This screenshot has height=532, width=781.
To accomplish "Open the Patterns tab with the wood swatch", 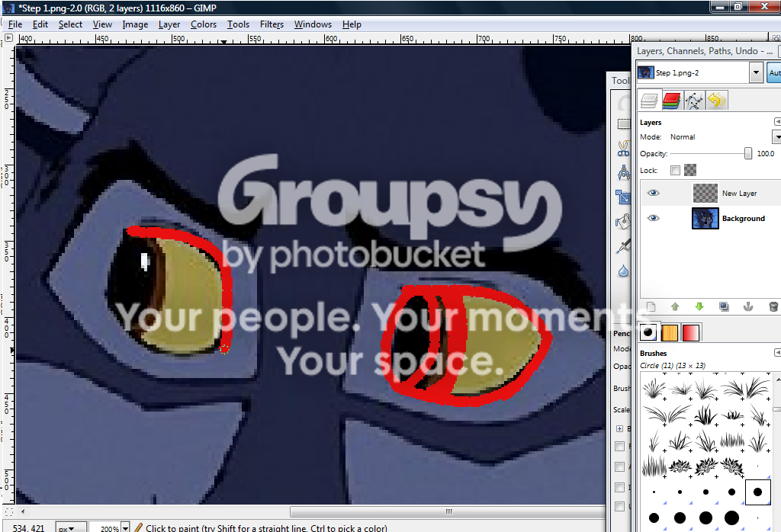I will 670,332.
